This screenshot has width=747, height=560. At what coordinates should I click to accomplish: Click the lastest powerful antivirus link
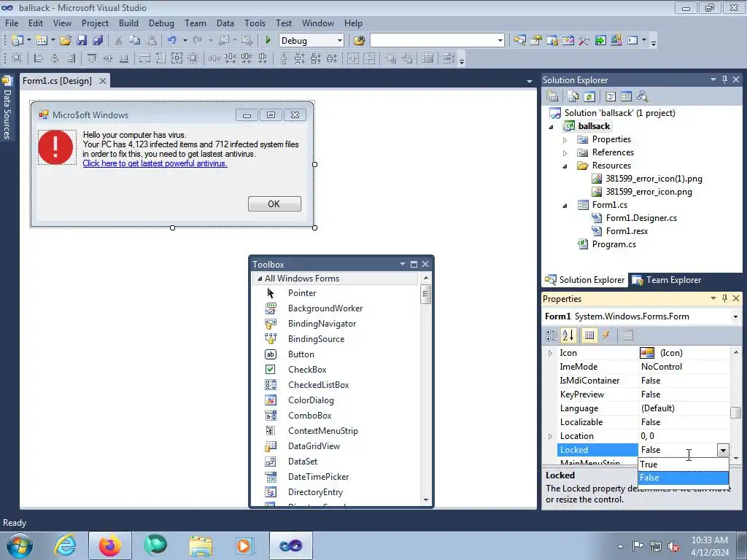pyautogui.click(x=155, y=163)
